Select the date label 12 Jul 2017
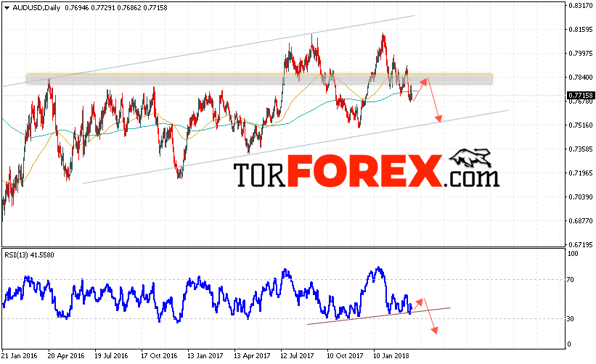The width and height of the screenshot is (596, 364). point(297,356)
